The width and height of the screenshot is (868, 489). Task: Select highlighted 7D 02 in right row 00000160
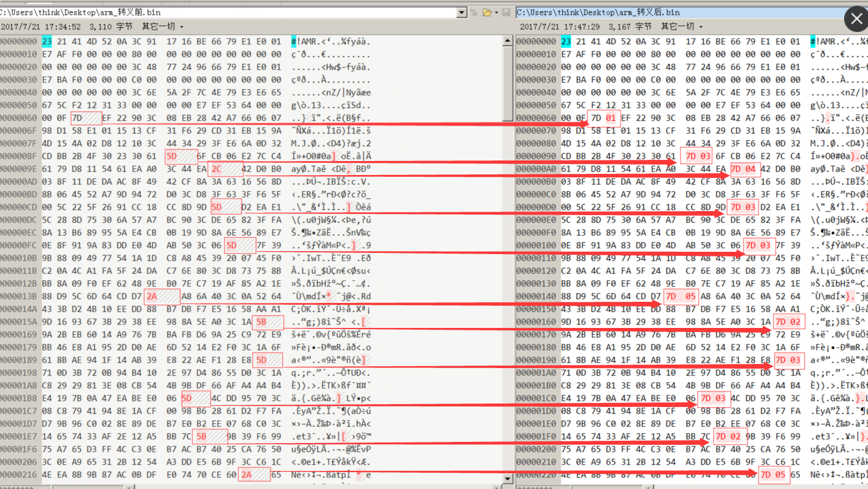pos(788,322)
